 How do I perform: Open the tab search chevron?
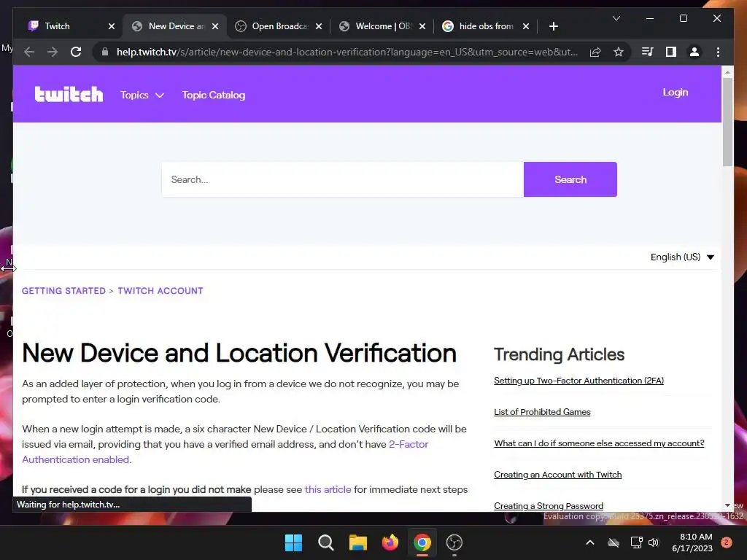(x=616, y=18)
